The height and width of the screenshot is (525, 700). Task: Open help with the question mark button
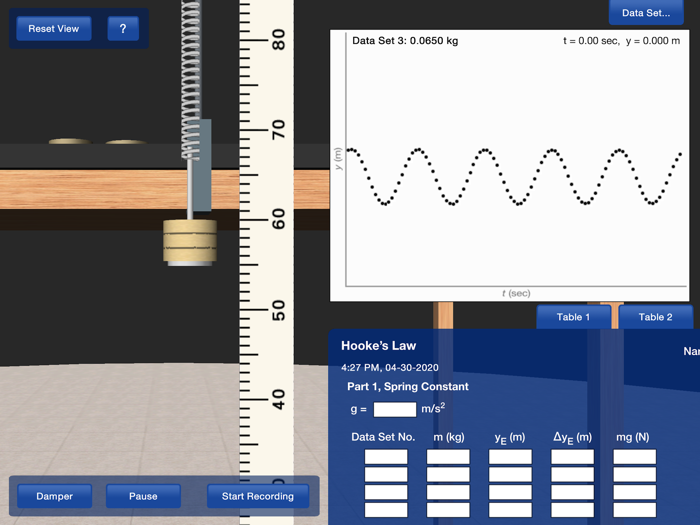(123, 29)
